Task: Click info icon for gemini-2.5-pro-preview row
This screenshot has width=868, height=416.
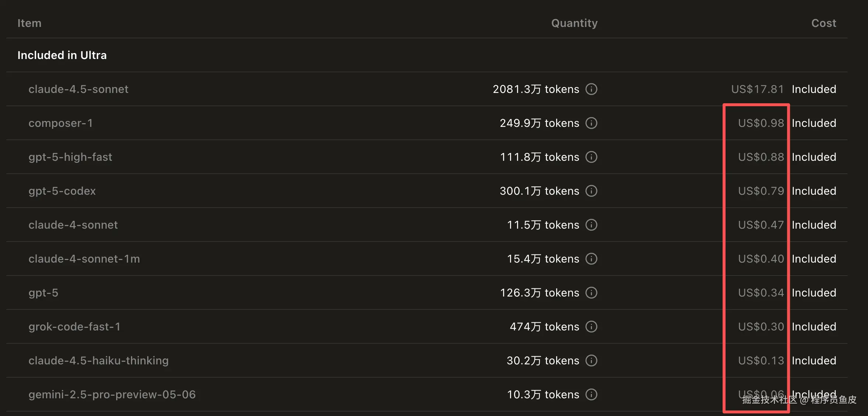Action: point(591,395)
